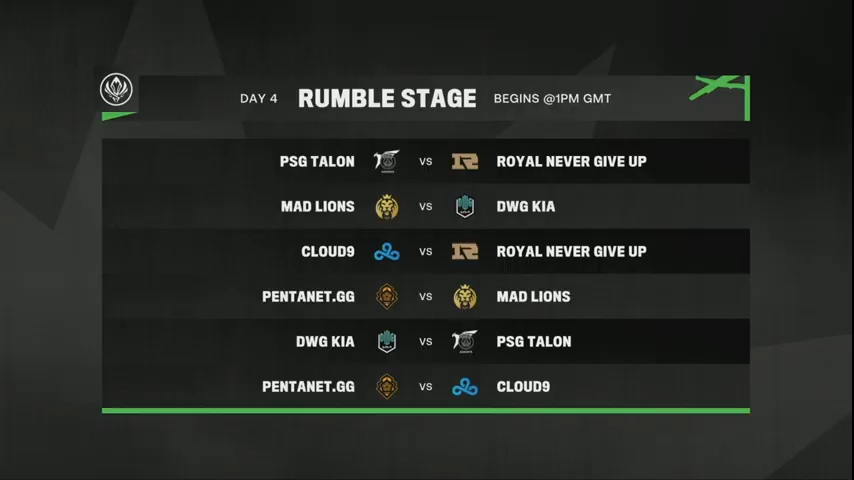854x480 pixels.
Task: Select Cloud9 logo facing Pentanet.GG
Action: (465, 386)
